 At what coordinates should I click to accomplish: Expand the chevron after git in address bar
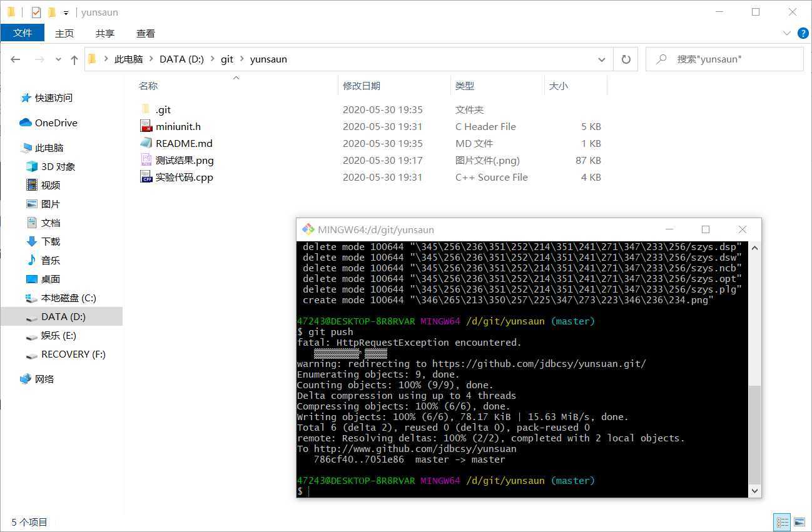[241, 59]
